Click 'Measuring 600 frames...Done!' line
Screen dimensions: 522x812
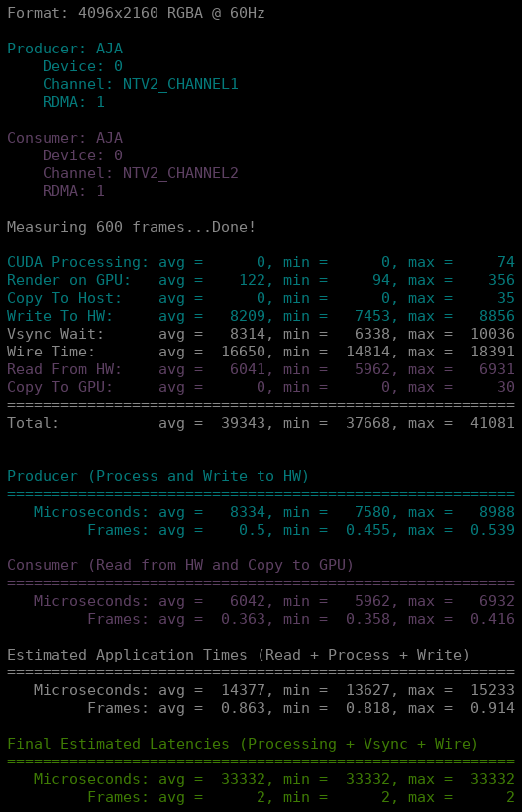(x=132, y=227)
